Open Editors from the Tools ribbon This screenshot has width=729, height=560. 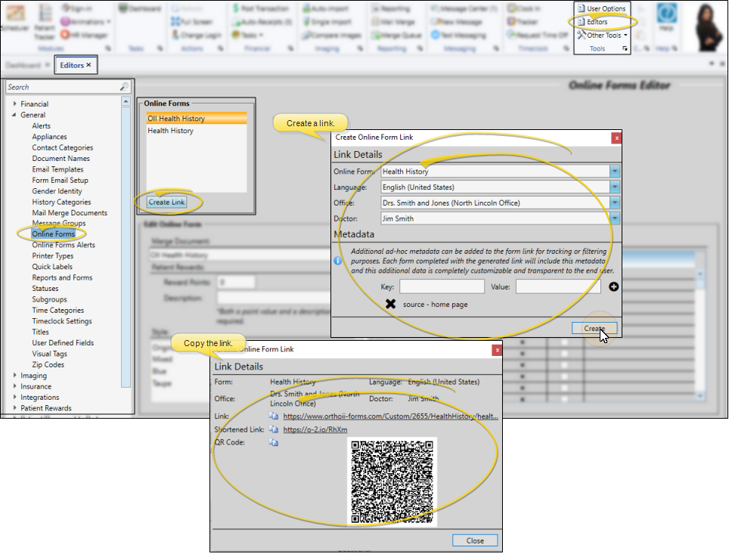click(597, 22)
